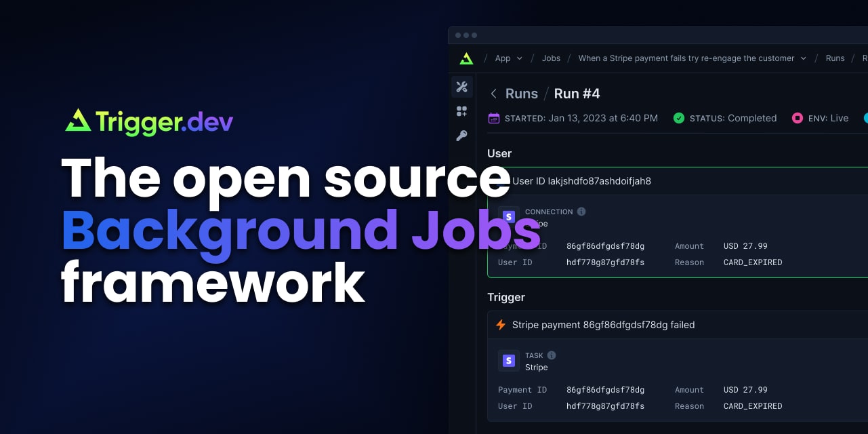Viewport: 868px width, 434px height.
Task: Expand the job name dropdown chevron in breadcrumb
Action: point(804,58)
